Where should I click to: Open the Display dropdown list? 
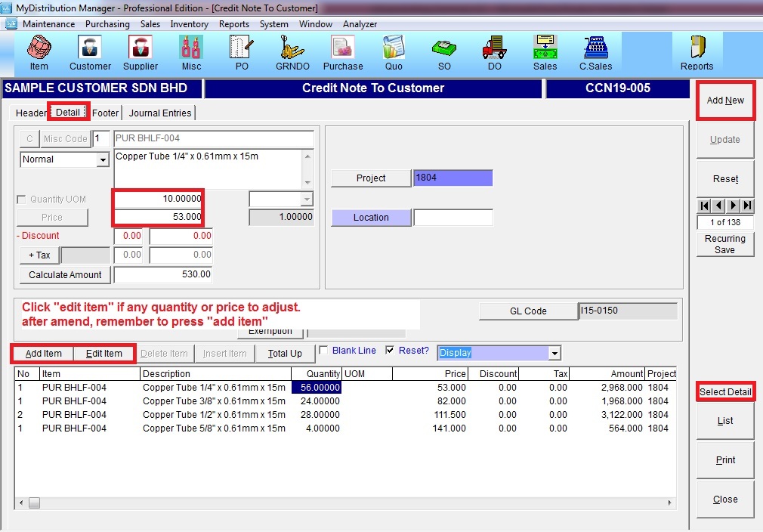coord(555,353)
